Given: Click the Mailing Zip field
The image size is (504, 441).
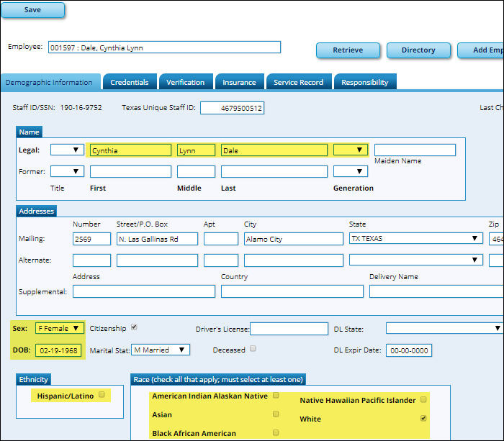Looking at the screenshot, I should click(496, 239).
